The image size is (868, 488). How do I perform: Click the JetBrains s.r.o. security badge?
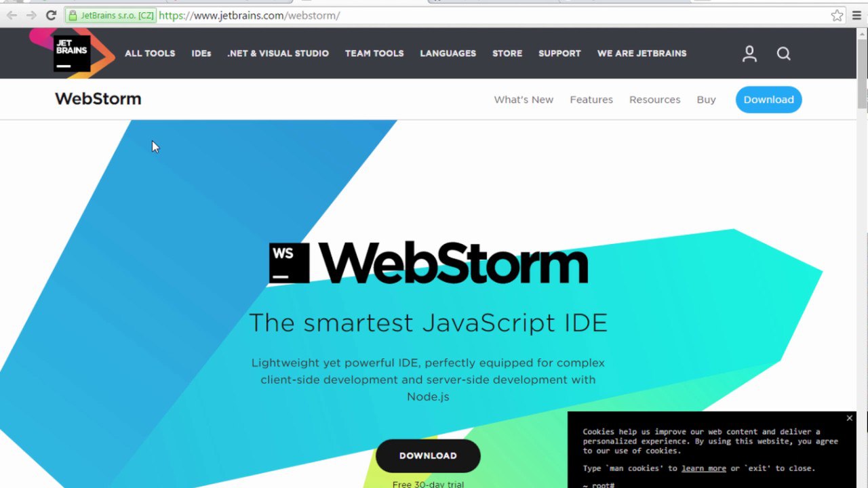click(111, 15)
